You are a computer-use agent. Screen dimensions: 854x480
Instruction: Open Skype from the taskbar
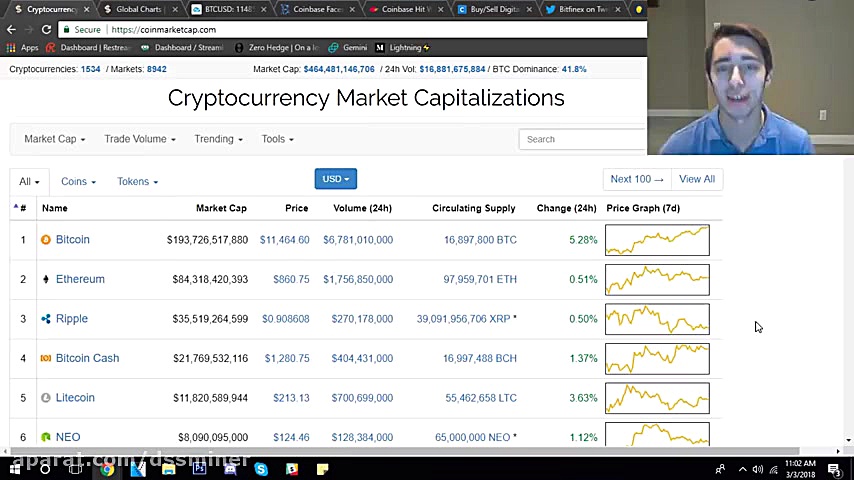point(261,469)
